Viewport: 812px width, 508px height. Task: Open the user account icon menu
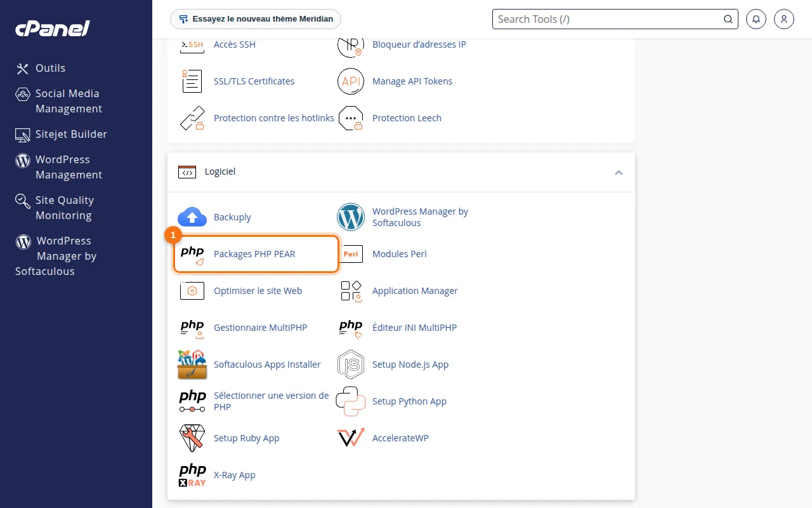784,19
